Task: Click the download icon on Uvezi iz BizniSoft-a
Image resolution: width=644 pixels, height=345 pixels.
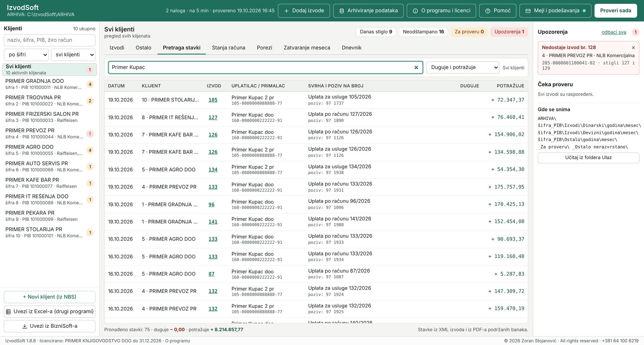Action: coord(25,326)
